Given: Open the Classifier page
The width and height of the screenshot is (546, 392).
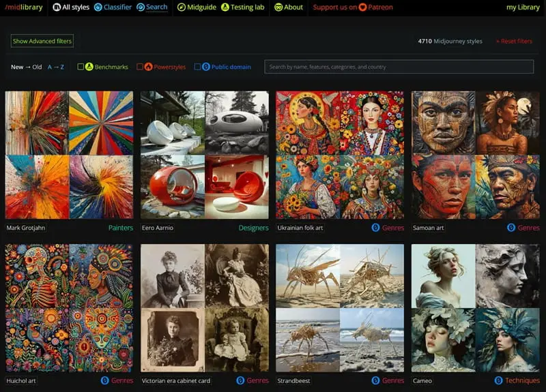Looking at the screenshot, I should pos(113,7).
